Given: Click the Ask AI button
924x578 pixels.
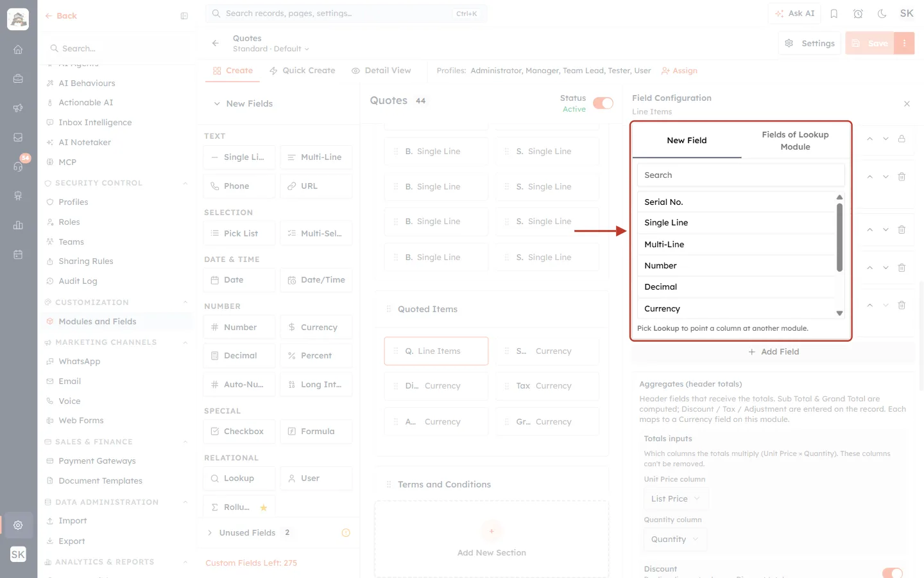Looking at the screenshot, I should 794,13.
